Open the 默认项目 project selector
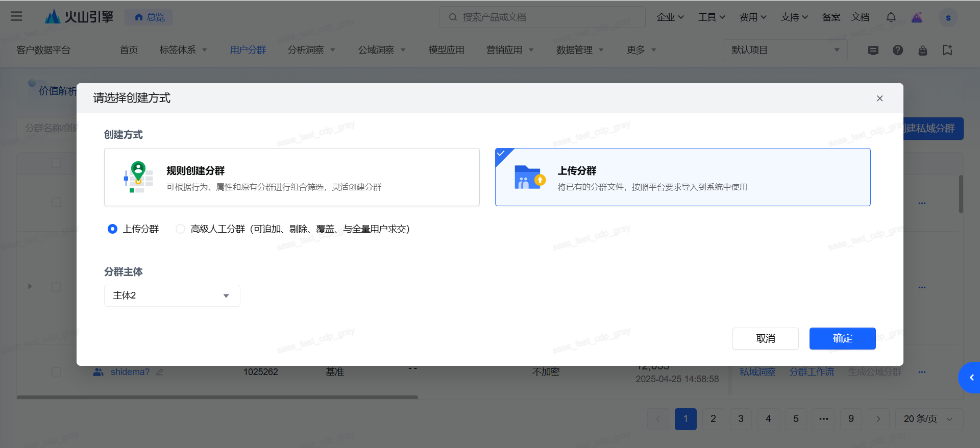This screenshot has width=980, height=448. click(x=785, y=50)
